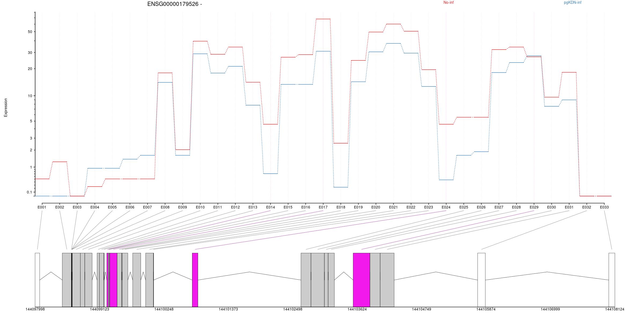Click the large magenta exon near 144103624
644x322 pixels.
coord(361,280)
